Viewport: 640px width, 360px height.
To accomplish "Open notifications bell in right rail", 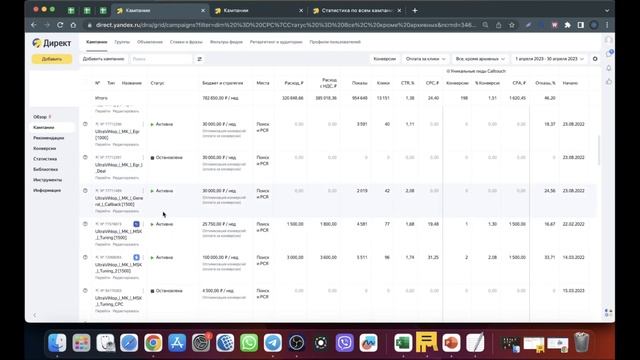I will [609, 68].
